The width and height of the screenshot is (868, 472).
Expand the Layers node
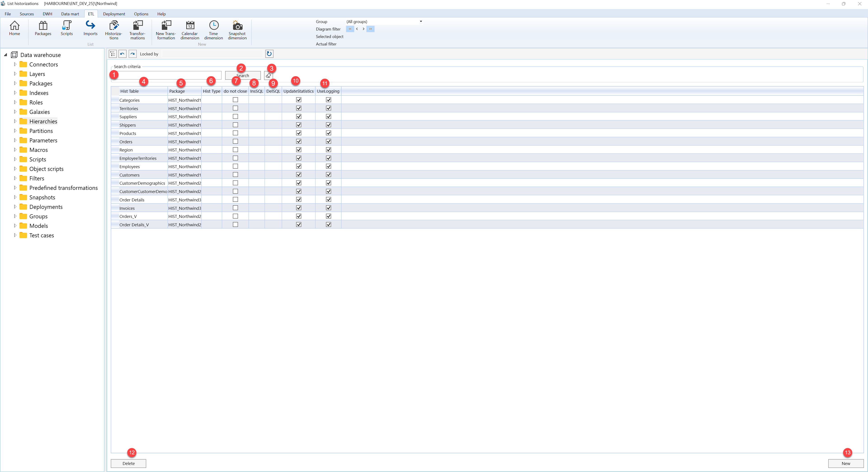point(15,74)
